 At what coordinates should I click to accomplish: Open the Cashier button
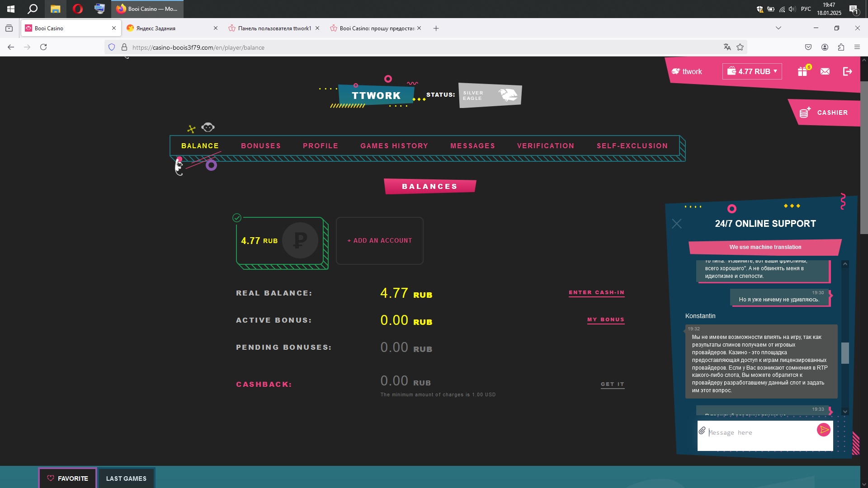coord(824,113)
